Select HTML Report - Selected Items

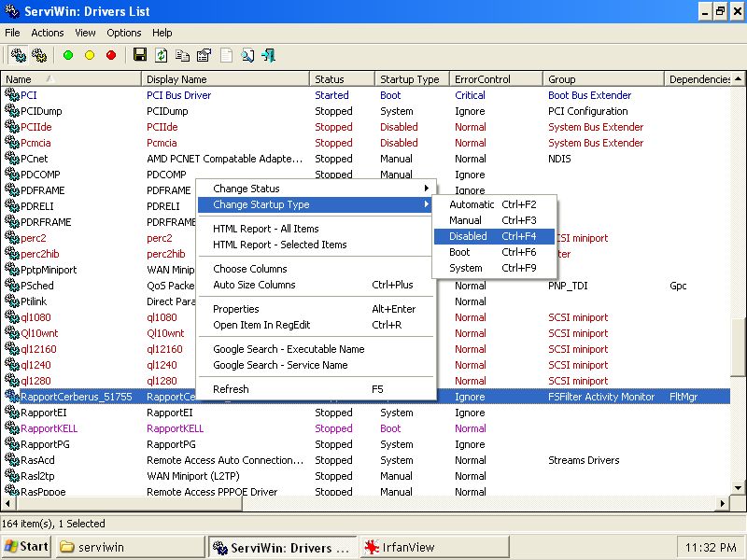pyautogui.click(x=317, y=245)
